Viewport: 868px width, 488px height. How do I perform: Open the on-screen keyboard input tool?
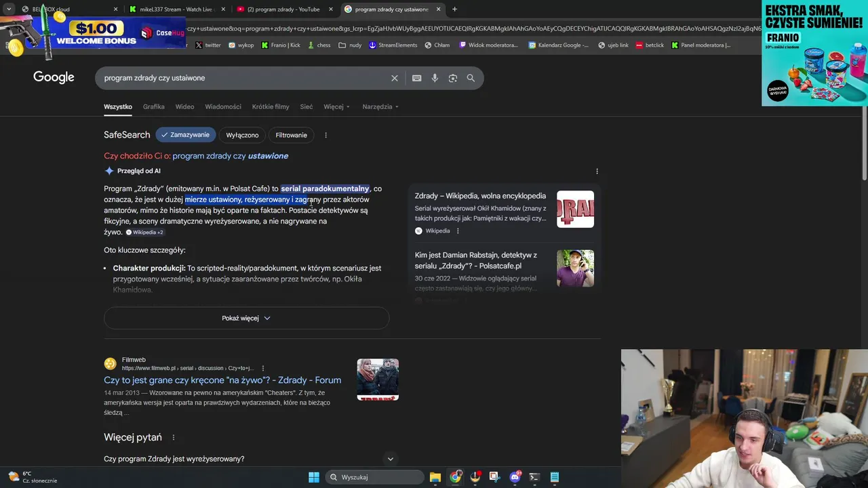[417, 78]
